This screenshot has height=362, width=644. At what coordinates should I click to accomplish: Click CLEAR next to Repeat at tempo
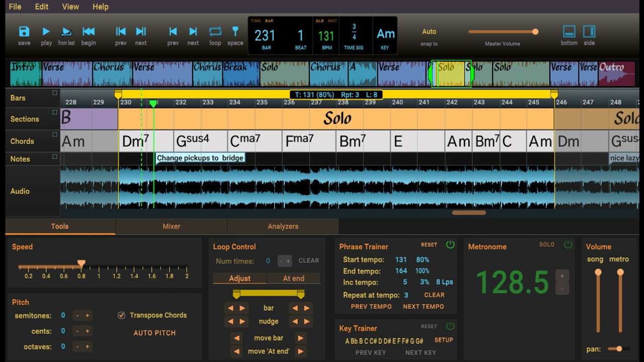[434, 295]
